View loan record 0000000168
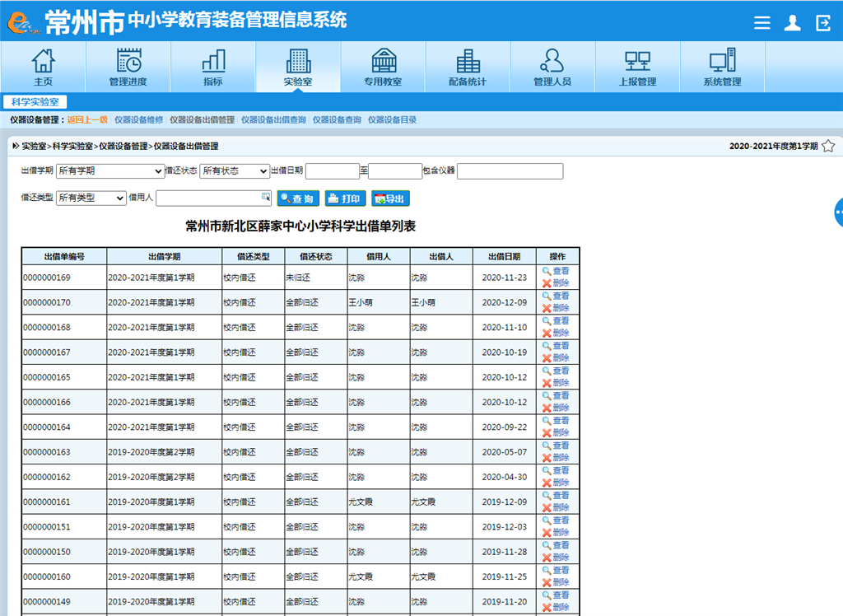Image resolution: width=843 pixels, height=616 pixels. [556, 320]
